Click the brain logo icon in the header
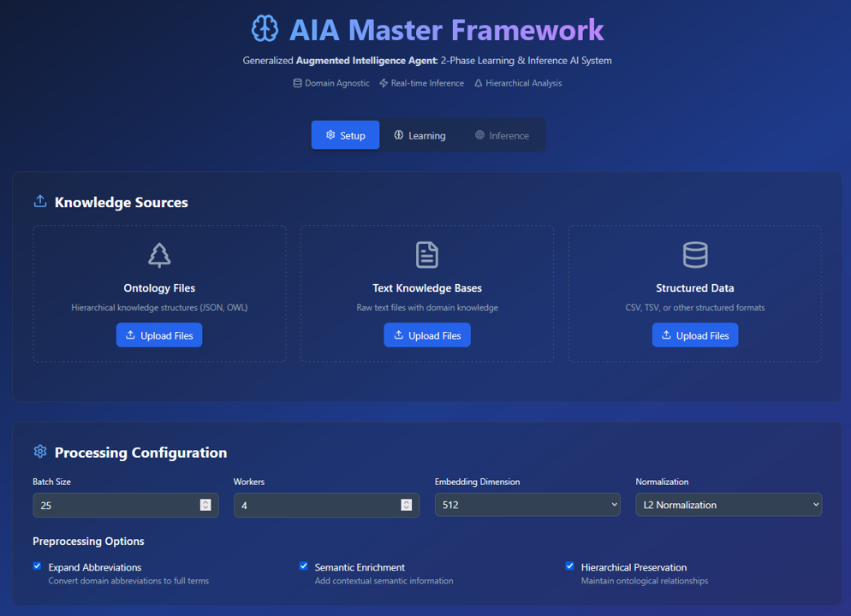The height and width of the screenshot is (616, 851). pos(265,28)
